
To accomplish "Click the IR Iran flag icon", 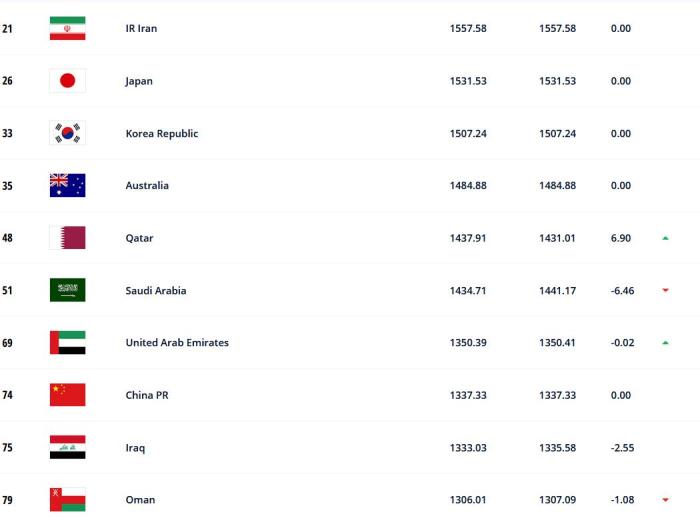I will 67,28.
